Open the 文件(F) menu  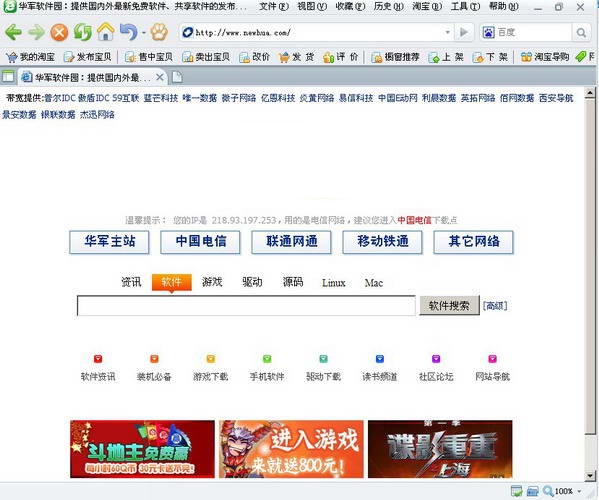(274, 6)
